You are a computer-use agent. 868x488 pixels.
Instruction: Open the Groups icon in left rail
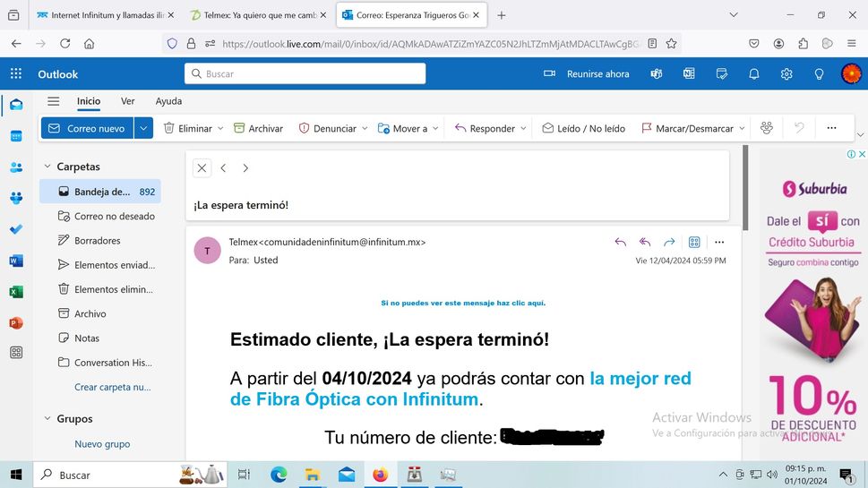tap(16, 198)
